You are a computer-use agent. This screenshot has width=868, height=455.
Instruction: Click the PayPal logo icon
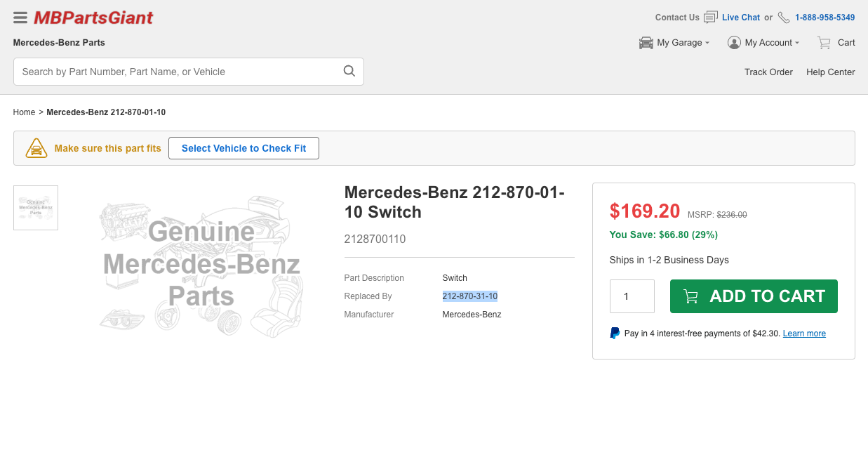coord(615,334)
